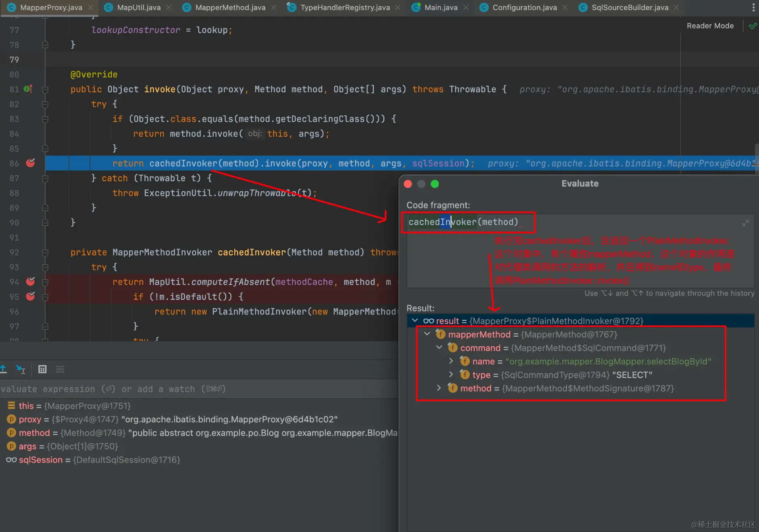759x532 pixels.
Task: Focus the evaluate expression watch input
Action: (199, 389)
